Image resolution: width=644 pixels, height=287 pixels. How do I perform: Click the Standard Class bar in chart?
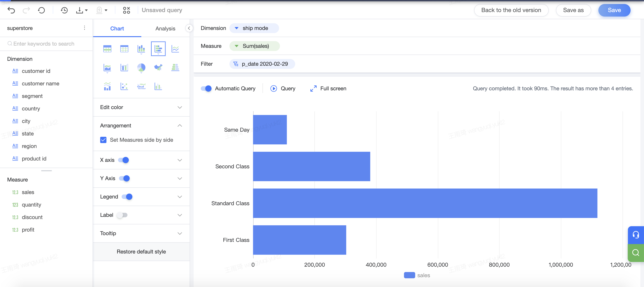(425, 203)
